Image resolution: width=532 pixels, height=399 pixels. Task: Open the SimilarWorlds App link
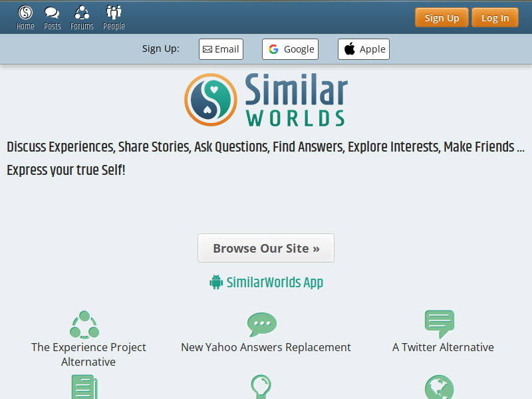(275, 282)
